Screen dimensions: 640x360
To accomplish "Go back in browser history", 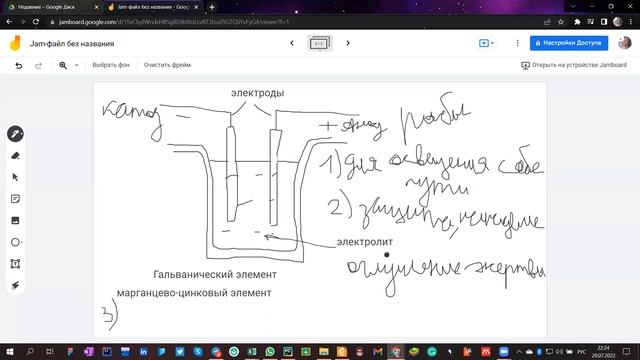I will pyautogui.click(x=9, y=22).
